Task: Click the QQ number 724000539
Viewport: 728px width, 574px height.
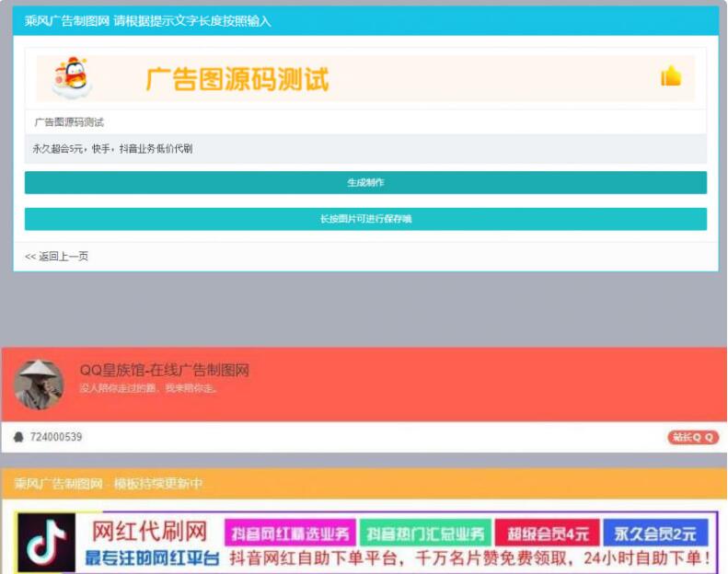Action: tap(56, 437)
